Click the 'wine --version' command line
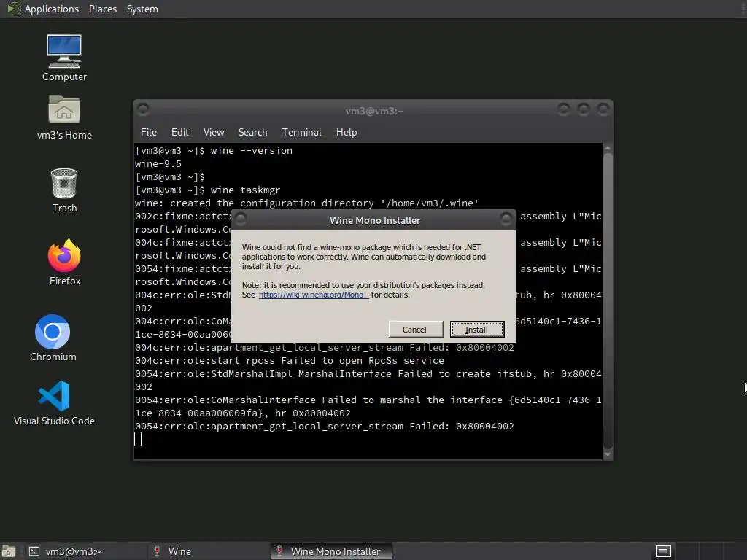The image size is (747, 560). click(x=214, y=150)
